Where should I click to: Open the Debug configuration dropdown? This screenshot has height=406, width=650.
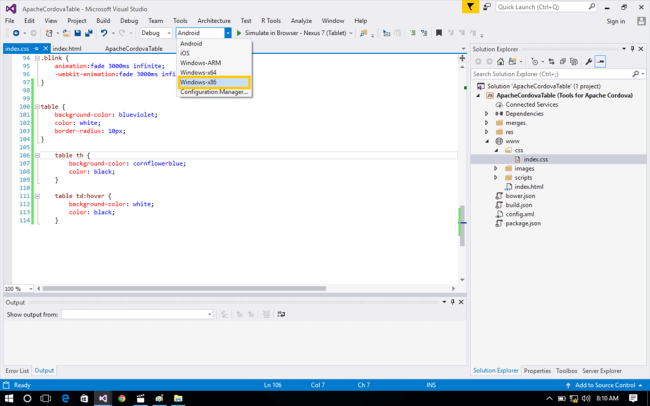click(x=156, y=33)
